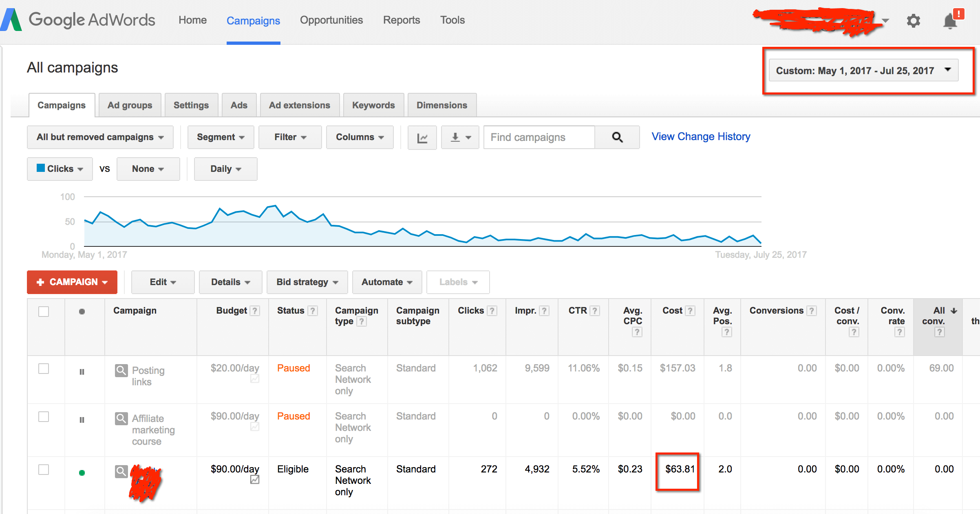Open the Filter dropdown
The width and height of the screenshot is (980, 514).
tap(290, 137)
